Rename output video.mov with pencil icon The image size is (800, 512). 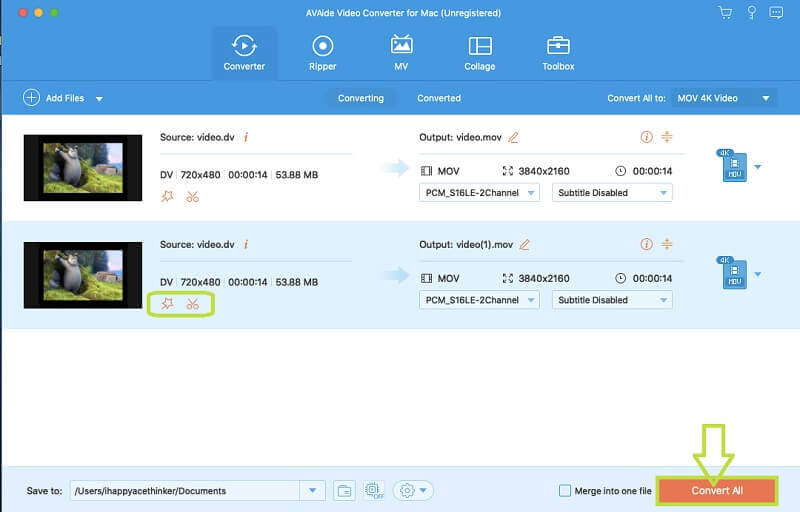click(513, 137)
